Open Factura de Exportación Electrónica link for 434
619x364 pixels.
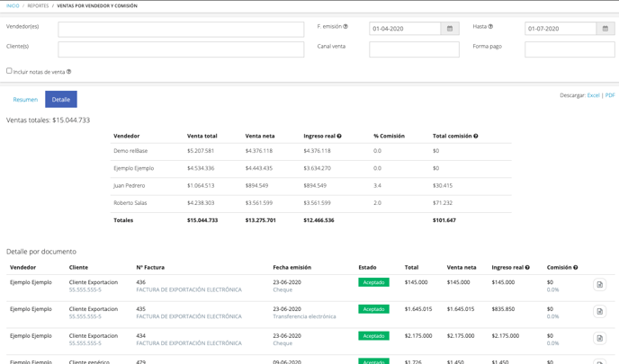pyautogui.click(x=189, y=343)
